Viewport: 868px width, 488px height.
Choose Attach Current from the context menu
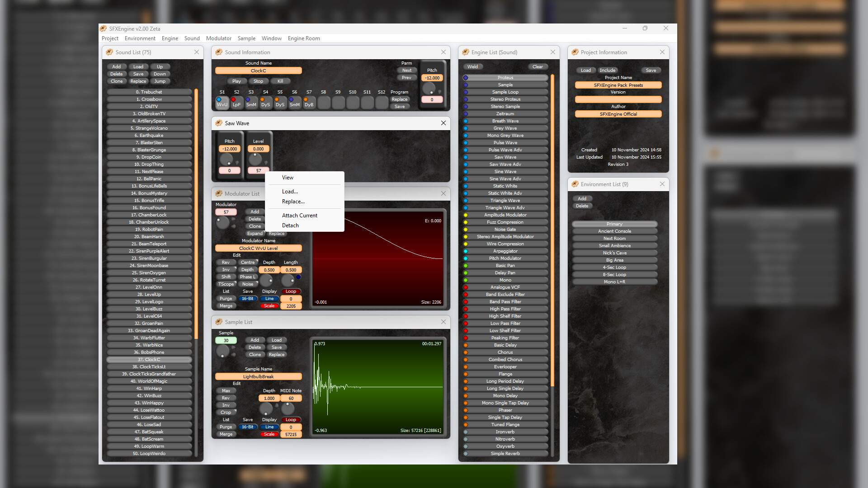tap(299, 215)
